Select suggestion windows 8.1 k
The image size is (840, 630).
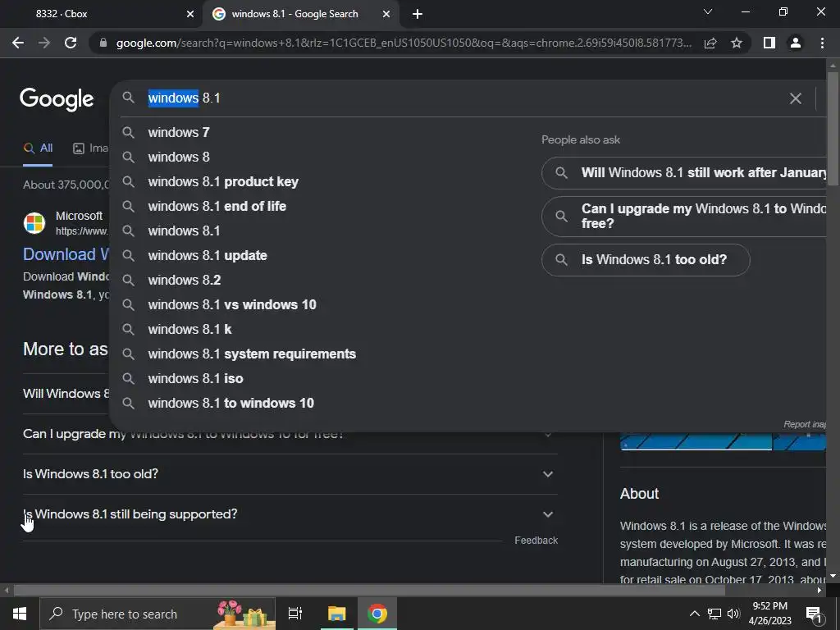coord(189,330)
